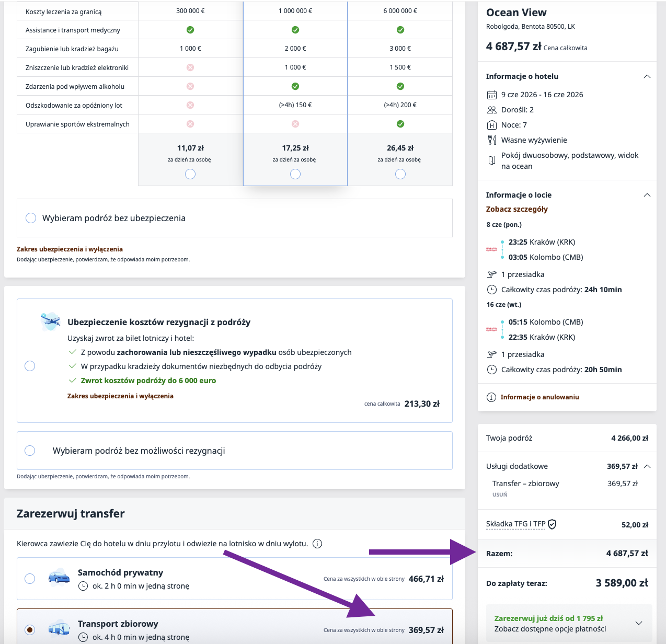
Task: Click the clock icon next to 24h 10min travel time
Action: [x=491, y=290]
